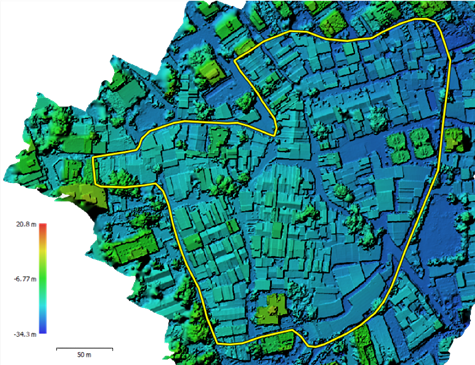
Task: Click the "50 m" scale bar label
Action: coord(84,355)
